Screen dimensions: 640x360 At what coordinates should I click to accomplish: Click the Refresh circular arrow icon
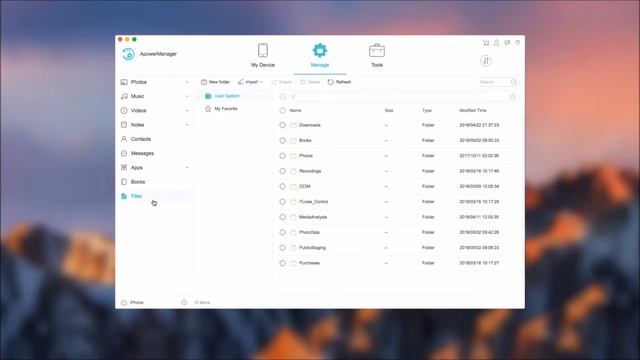[331, 82]
